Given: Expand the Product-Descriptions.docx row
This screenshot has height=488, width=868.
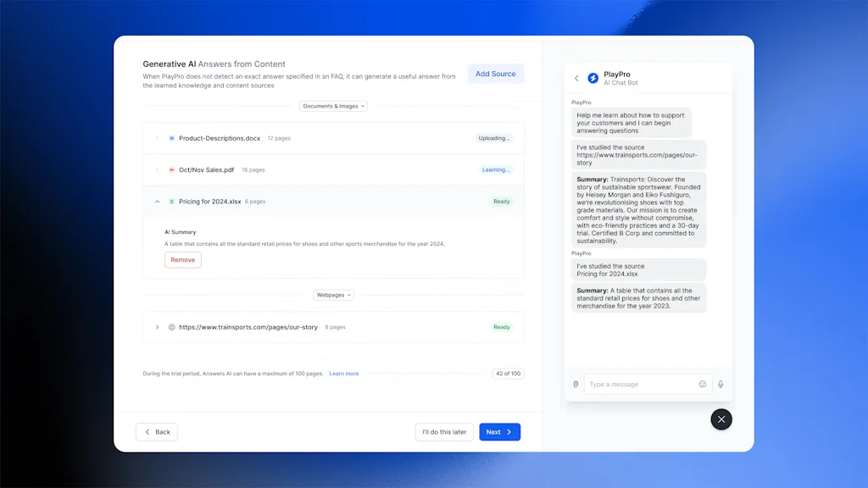Looking at the screenshot, I should (x=157, y=137).
